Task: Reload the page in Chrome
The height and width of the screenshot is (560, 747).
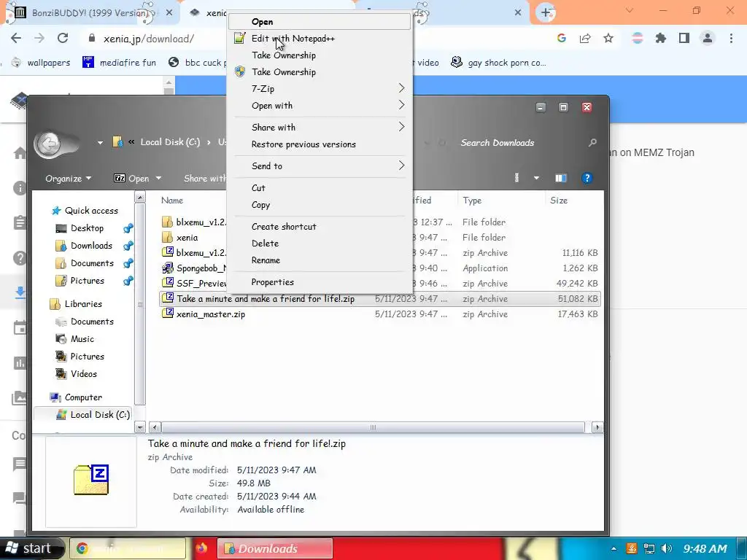Action: click(x=63, y=39)
